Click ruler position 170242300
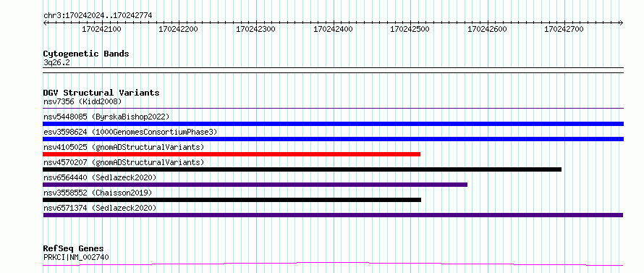The image size is (644, 273). (255, 29)
